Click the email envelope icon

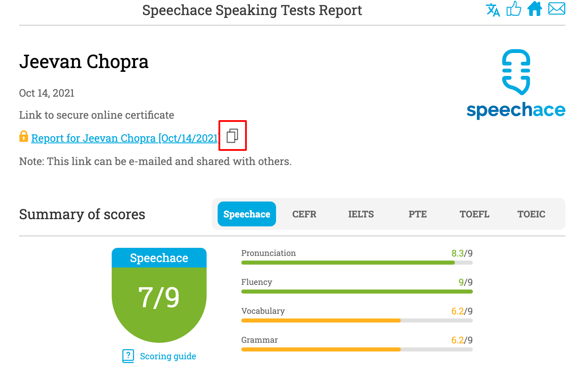point(556,9)
